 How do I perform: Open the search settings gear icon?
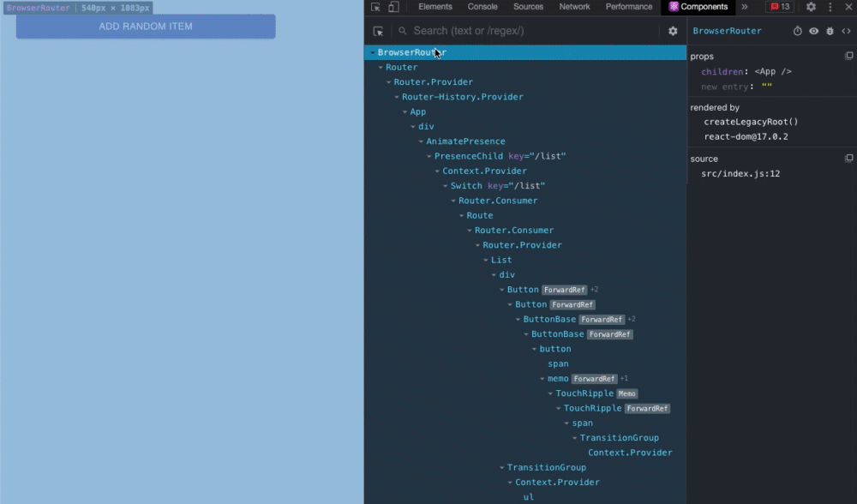point(673,30)
